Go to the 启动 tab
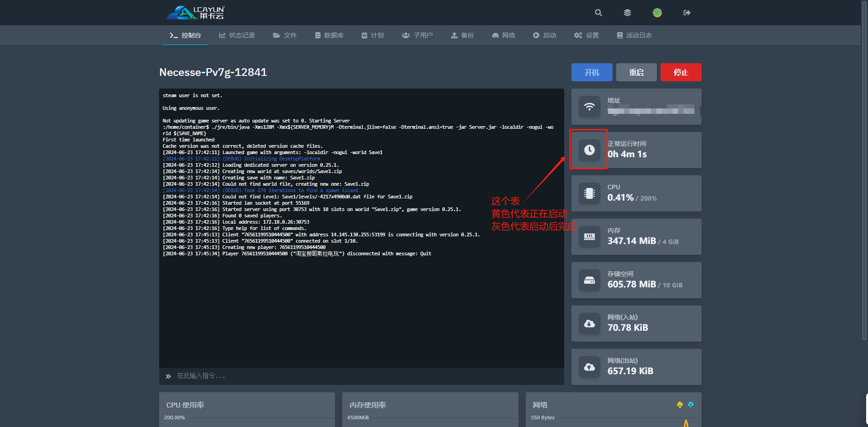Image resolution: width=868 pixels, height=427 pixels. 544,35
